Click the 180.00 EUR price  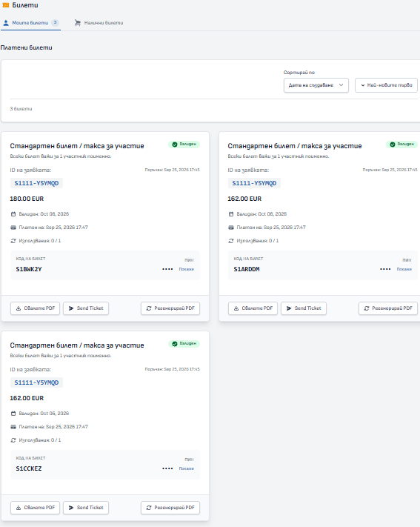(27, 199)
